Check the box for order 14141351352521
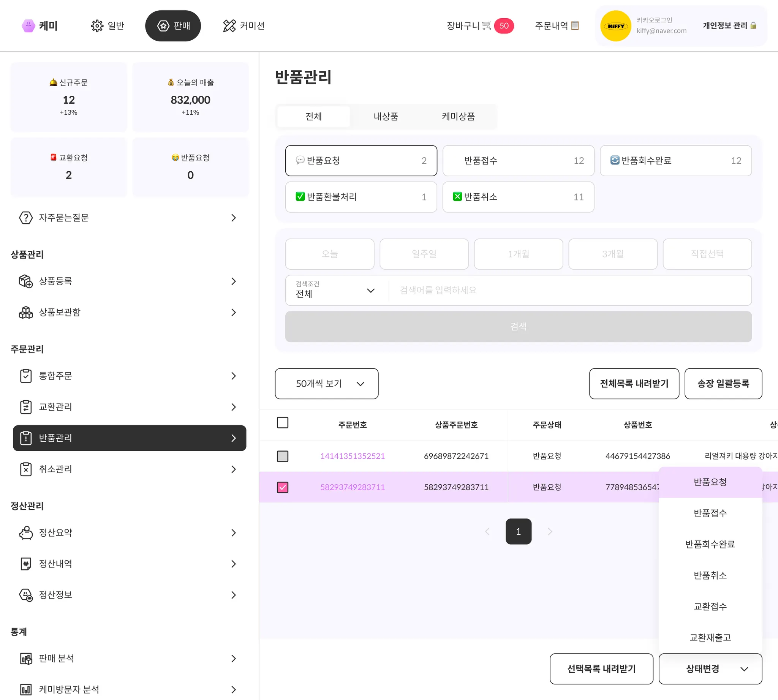 pos(282,456)
